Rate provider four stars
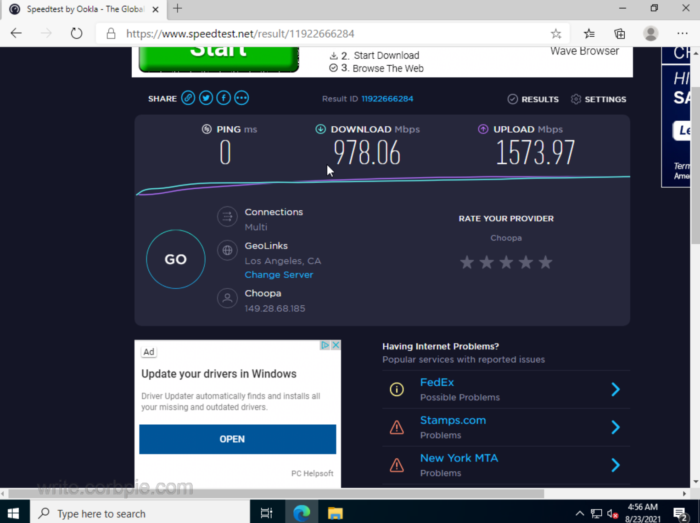 click(526, 262)
